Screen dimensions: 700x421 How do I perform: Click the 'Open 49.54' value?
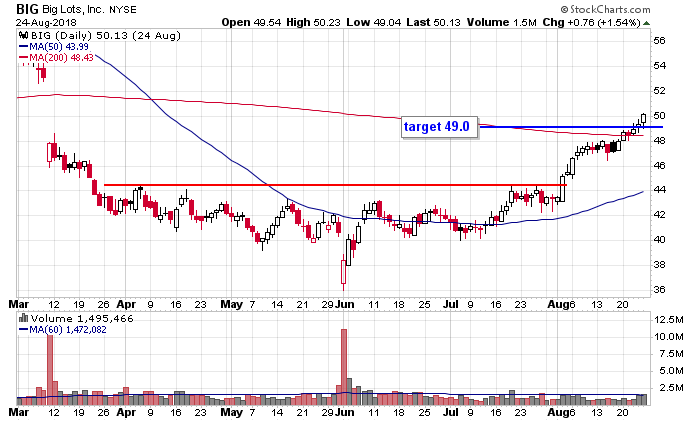tap(251, 22)
